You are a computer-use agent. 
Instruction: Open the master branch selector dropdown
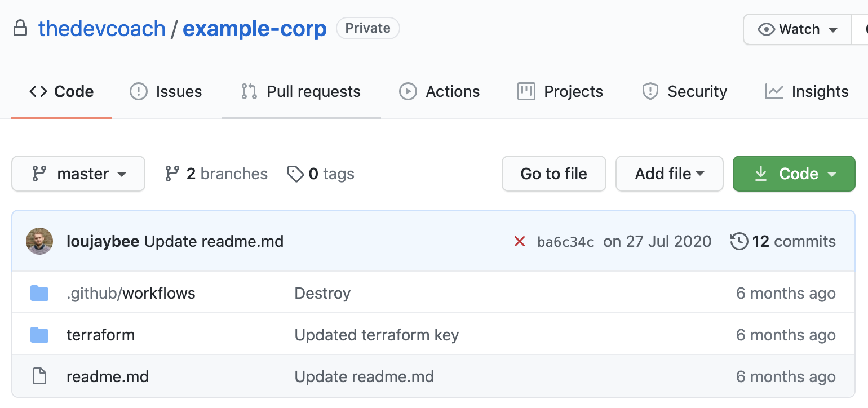78,174
